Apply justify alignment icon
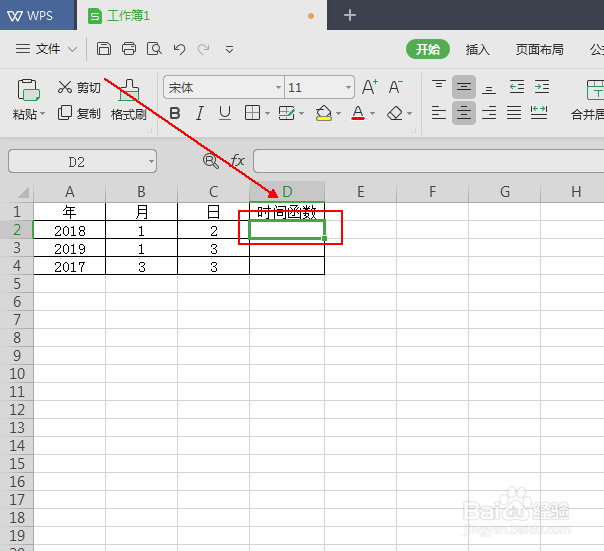 (x=514, y=113)
